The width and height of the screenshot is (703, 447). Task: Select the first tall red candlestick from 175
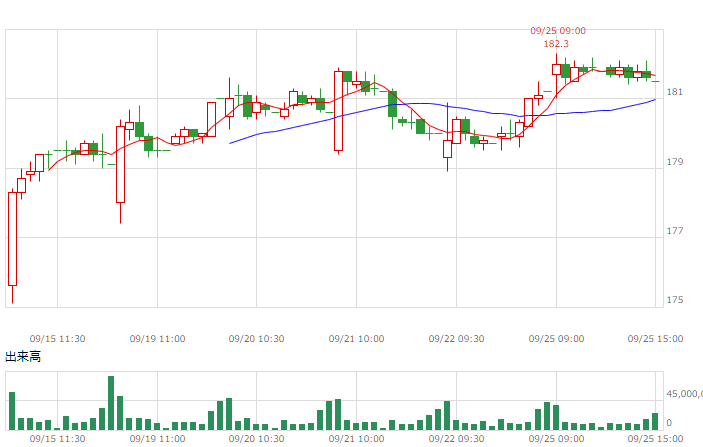click(13, 239)
